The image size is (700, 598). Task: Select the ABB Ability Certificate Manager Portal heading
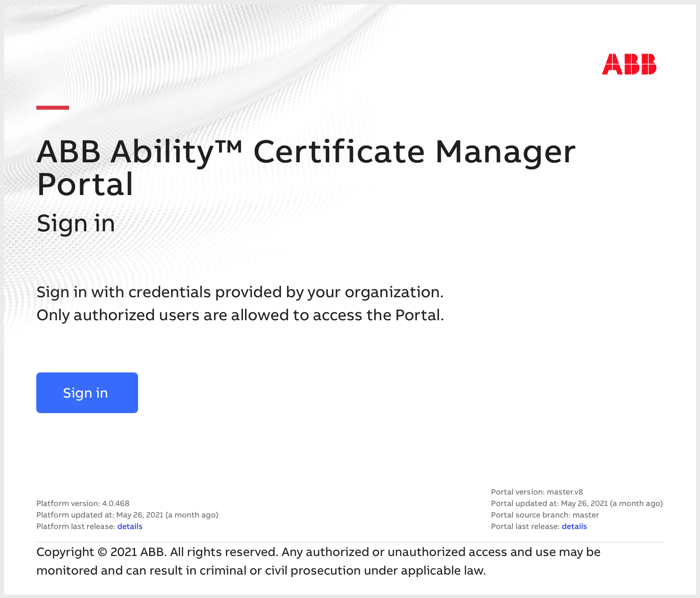306,168
